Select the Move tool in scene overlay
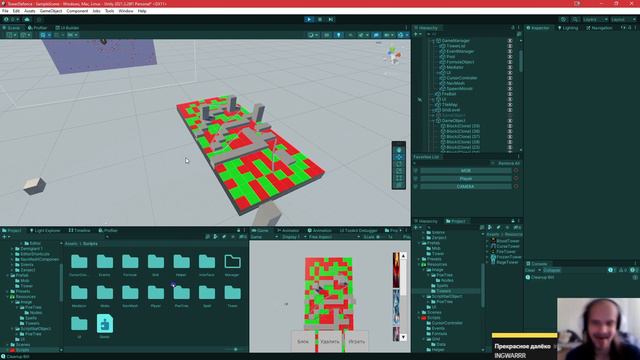This screenshot has width=640, height=360. click(399, 157)
